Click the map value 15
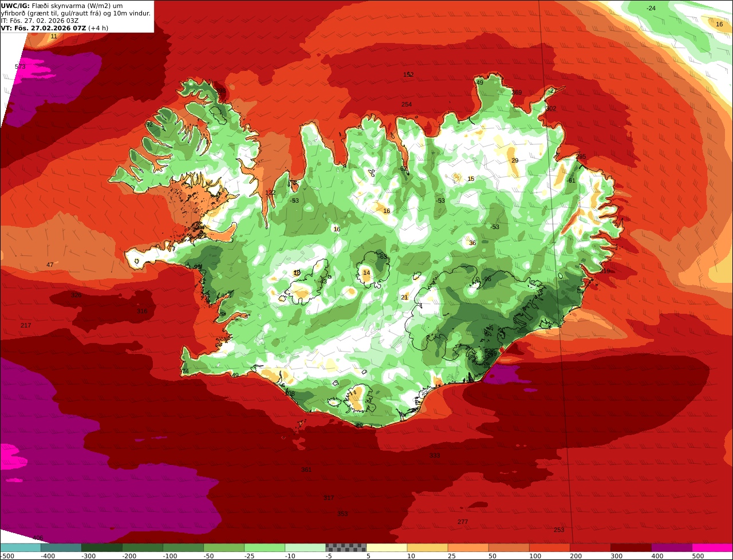This screenshot has width=733, height=560. 471,179
